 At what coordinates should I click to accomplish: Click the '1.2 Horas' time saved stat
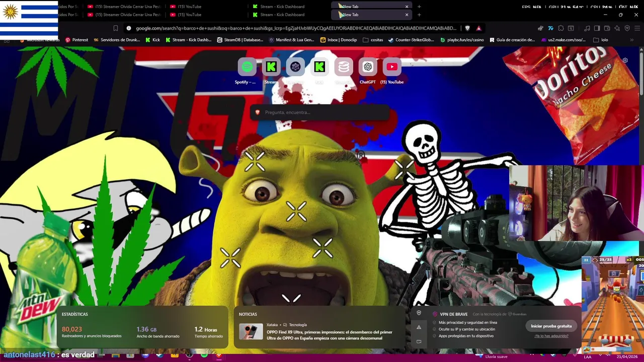point(206,329)
